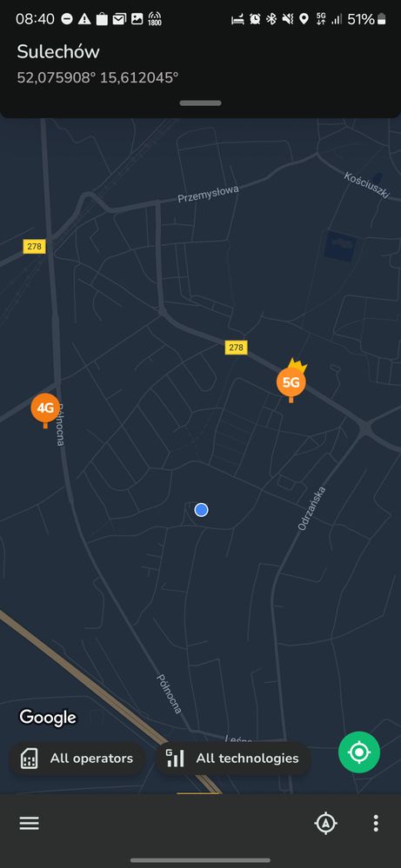Viewport: 401px width, 868px height.
Task: Click the Sulechów location title
Action: click(58, 52)
